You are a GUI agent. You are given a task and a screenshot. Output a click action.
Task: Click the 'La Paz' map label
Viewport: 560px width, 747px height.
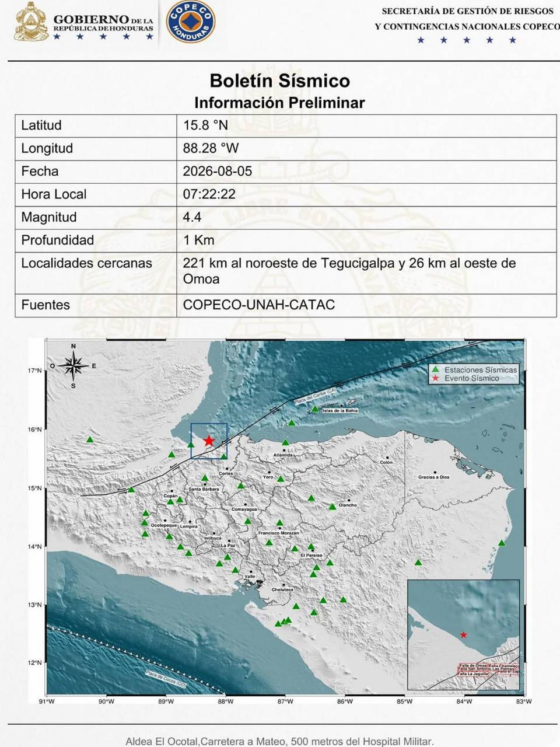point(228,546)
